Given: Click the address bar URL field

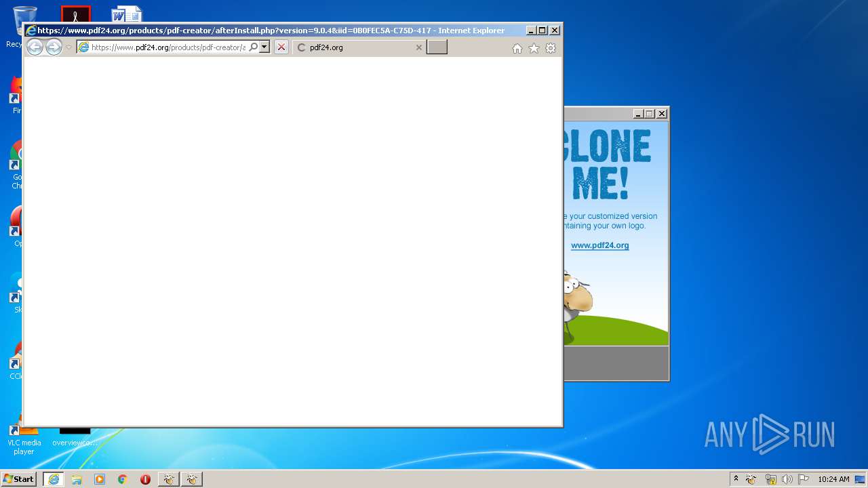Looking at the screenshot, I should [x=167, y=47].
